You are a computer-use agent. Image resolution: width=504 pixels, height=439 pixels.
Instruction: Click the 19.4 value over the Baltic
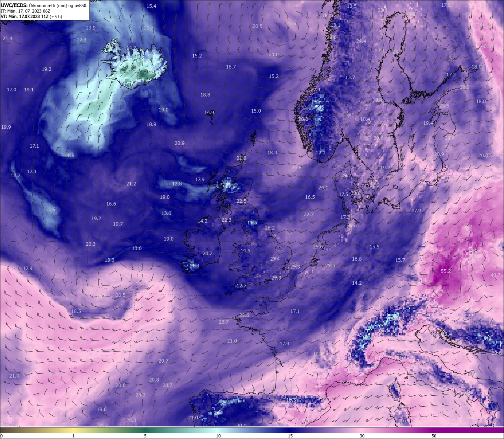point(428,123)
